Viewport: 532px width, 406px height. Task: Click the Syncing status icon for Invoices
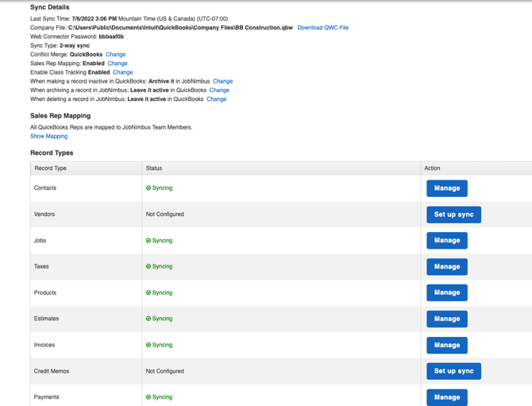click(x=148, y=346)
